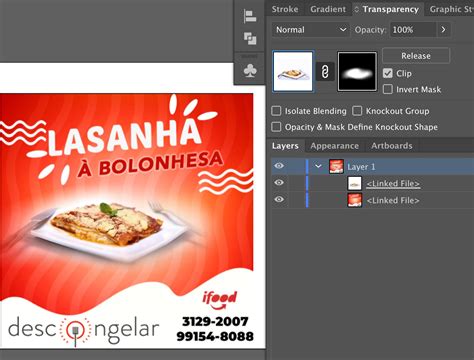Click the second Linked File thumbnail

355,200
